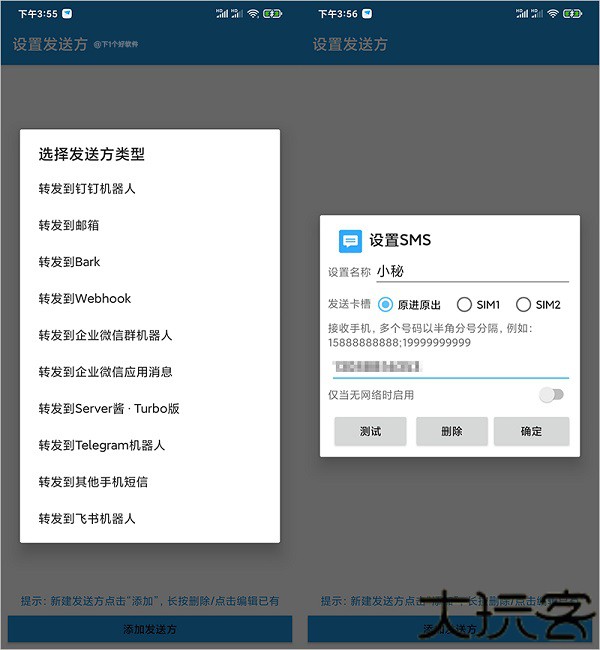600x650 pixels.
Task: Click the 删除 button
Action: (x=452, y=432)
